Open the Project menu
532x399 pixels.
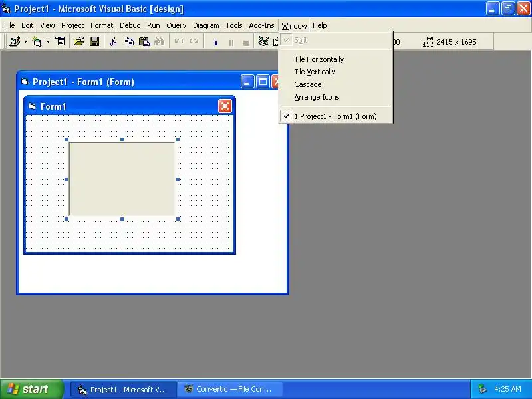(x=72, y=25)
